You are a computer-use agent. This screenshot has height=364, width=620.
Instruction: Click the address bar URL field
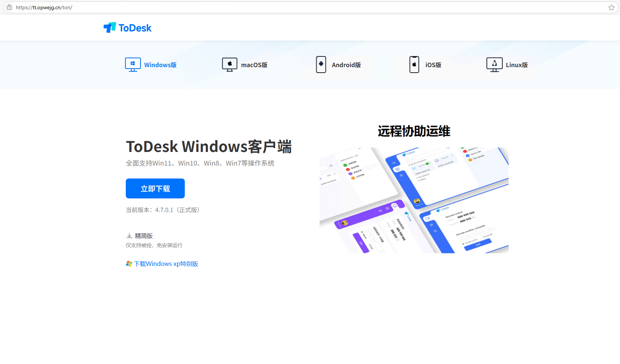(310, 7)
